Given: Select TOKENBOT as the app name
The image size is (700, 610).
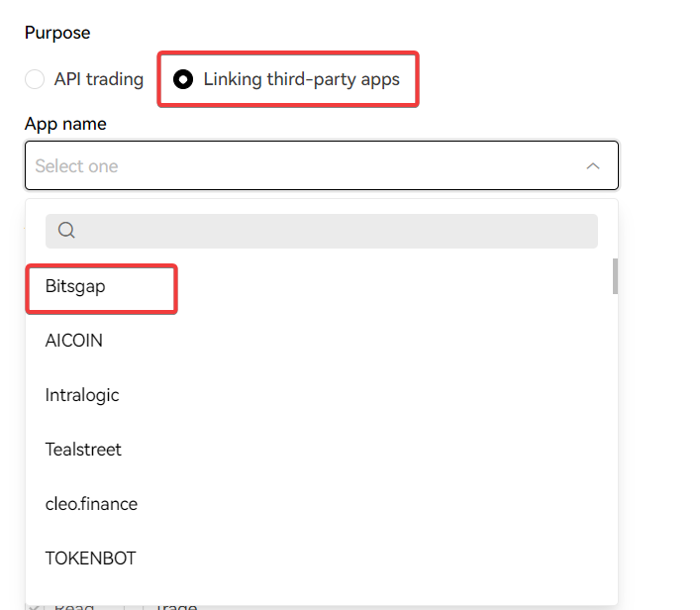Looking at the screenshot, I should pyautogui.click(x=90, y=559).
